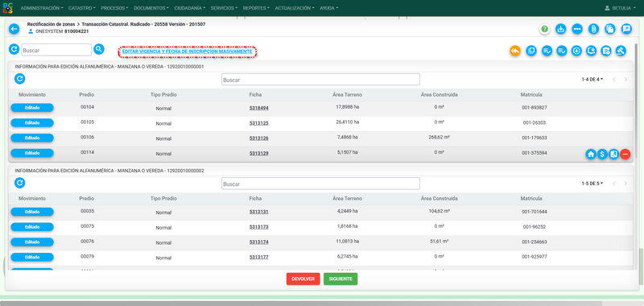Click the gavel icon in toolbar
Image resolution: width=644 pixels, height=306 pixels.
621,51
